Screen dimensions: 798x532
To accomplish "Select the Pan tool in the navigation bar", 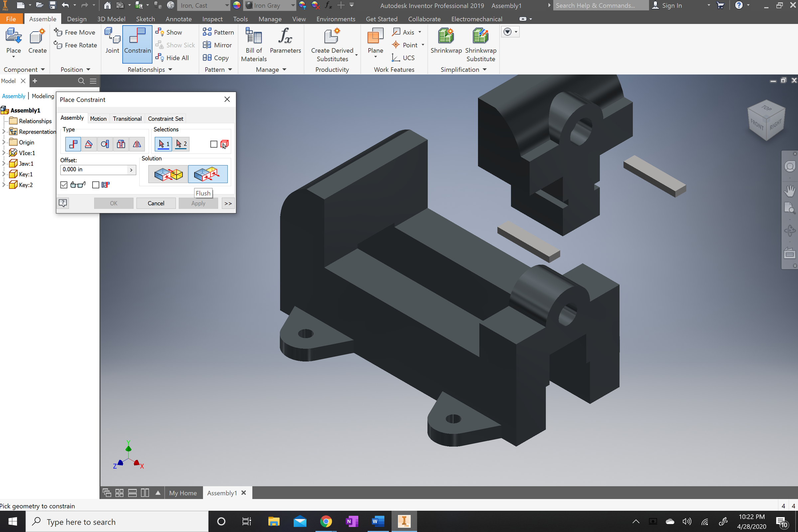I will coord(789,190).
